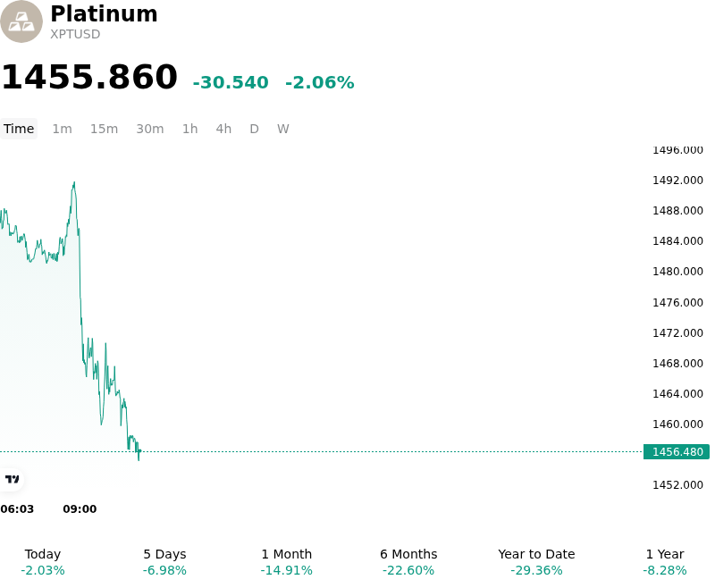Click the 09:00 time axis label
The image size is (715, 588).
click(x=80, y=509)
